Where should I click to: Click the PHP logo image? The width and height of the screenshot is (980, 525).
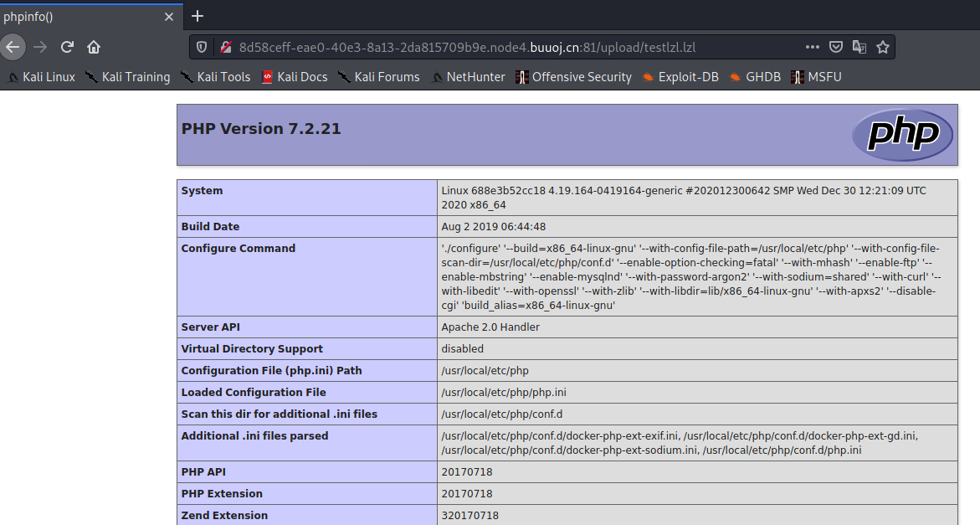[x=902, y=134]
